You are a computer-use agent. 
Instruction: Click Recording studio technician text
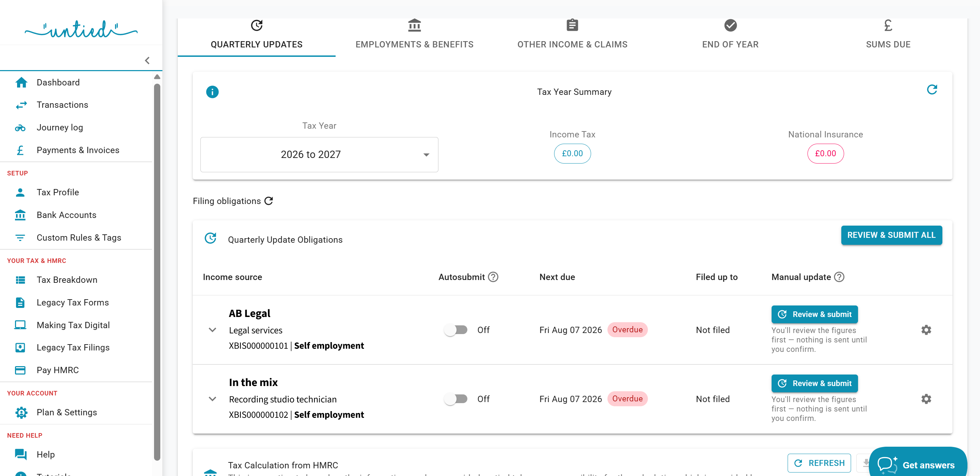click(283, 399)
